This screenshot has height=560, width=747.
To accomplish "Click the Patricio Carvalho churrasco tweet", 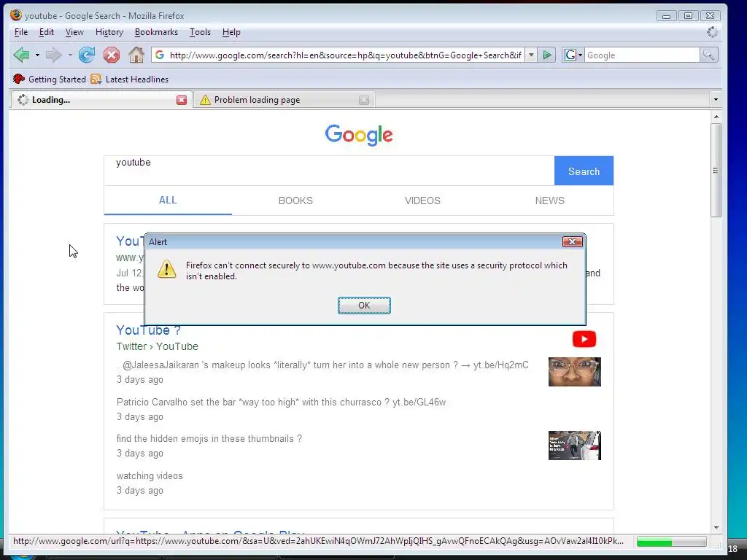I will pyautogui.click(x=281, y=402).
